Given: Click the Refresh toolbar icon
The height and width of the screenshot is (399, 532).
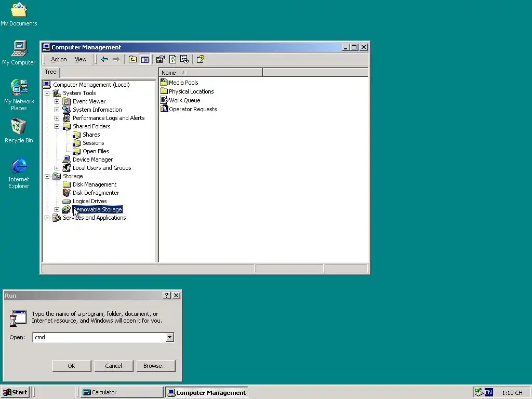Looking at the screenshot, I should pos(172,59).
